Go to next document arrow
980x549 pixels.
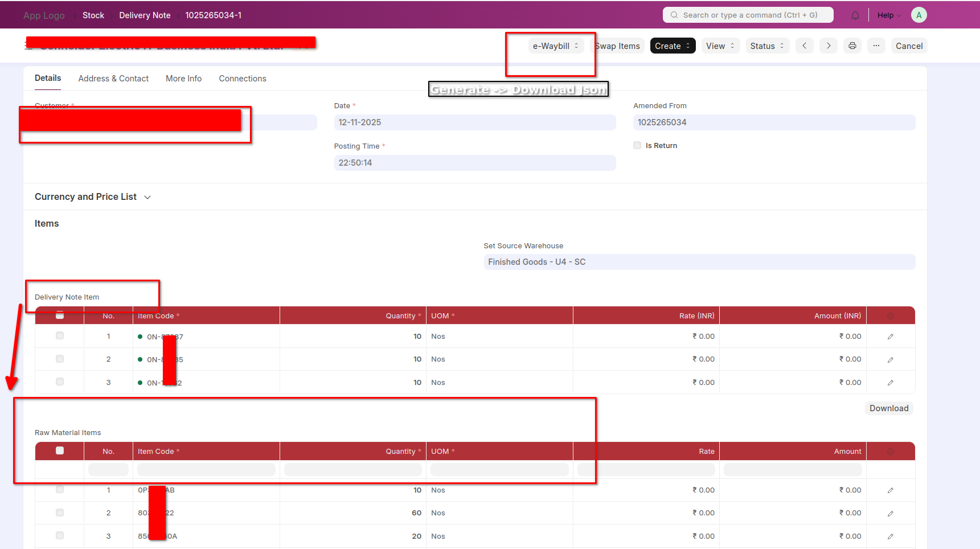[x=829, y=46]
